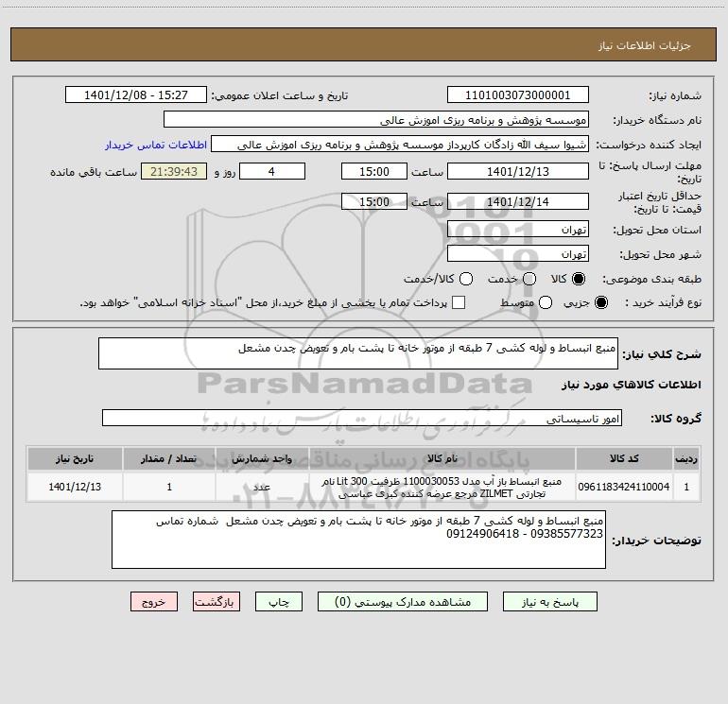Choose the جزیی purchase type radio
This screenshot has height=704, width=728.
point(600,302)
